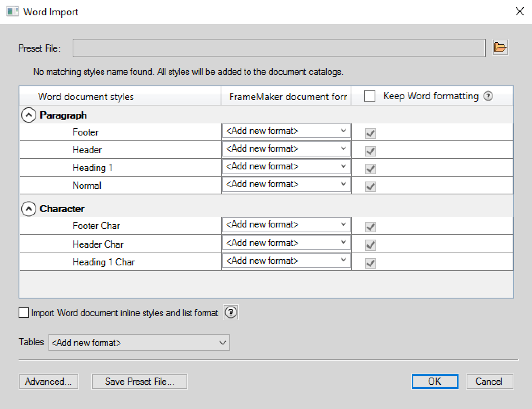
Task: Select the Word document styles column header
Action: pos(86,96)
